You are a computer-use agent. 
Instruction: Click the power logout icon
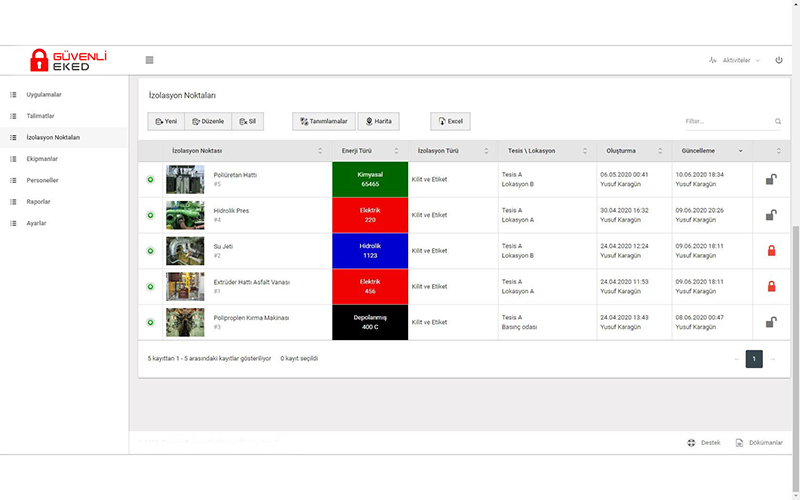tap(779, 60)
